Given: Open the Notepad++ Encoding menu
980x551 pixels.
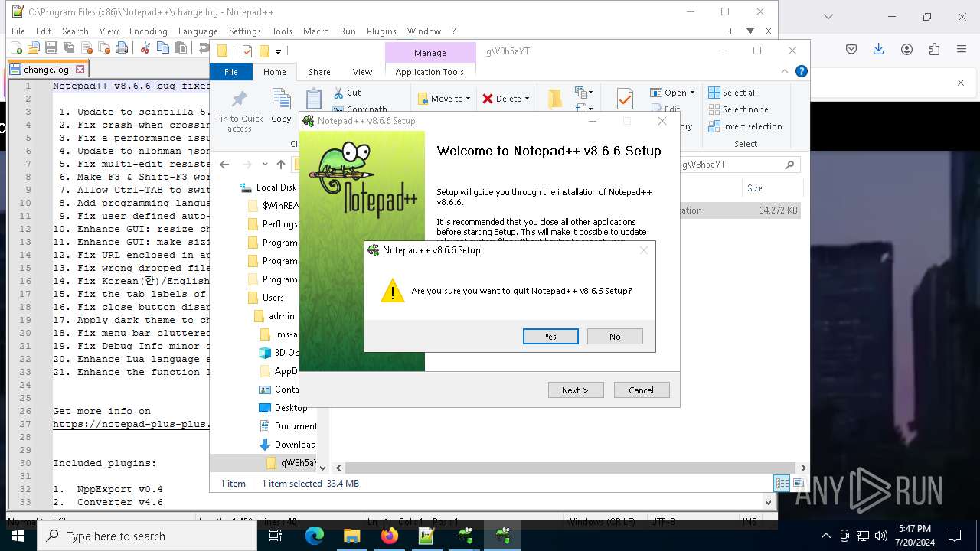Looking at the screenshot, I should click(x=148, y=31).
